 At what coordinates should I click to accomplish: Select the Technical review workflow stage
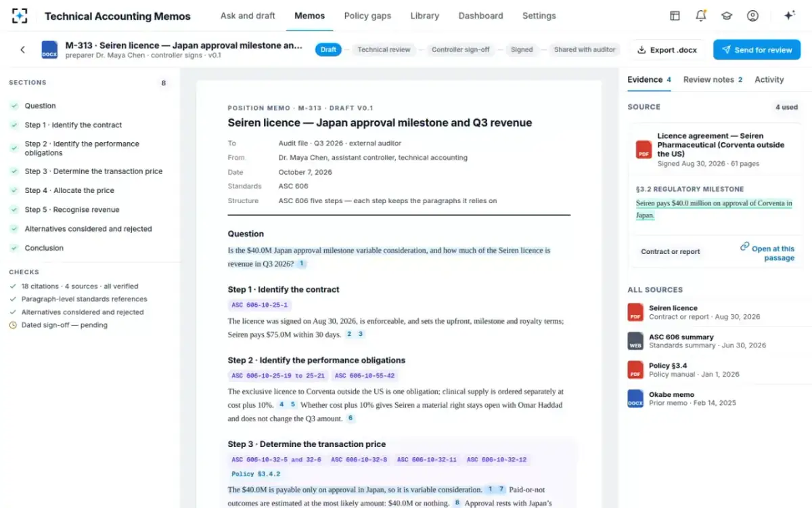[x=384, y=49]
